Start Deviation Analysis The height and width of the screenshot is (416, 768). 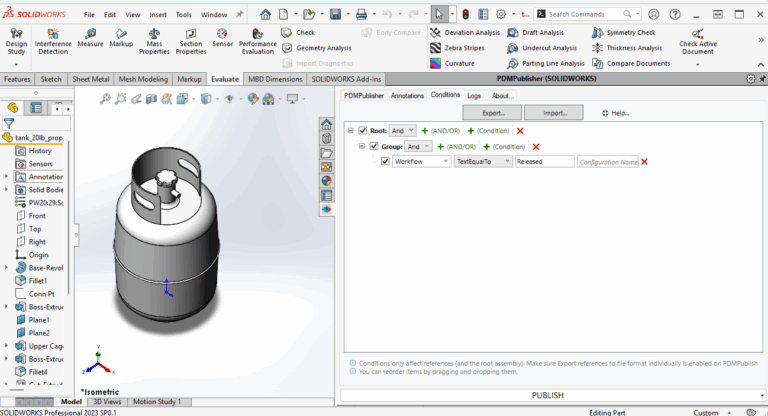click(465, 32)
